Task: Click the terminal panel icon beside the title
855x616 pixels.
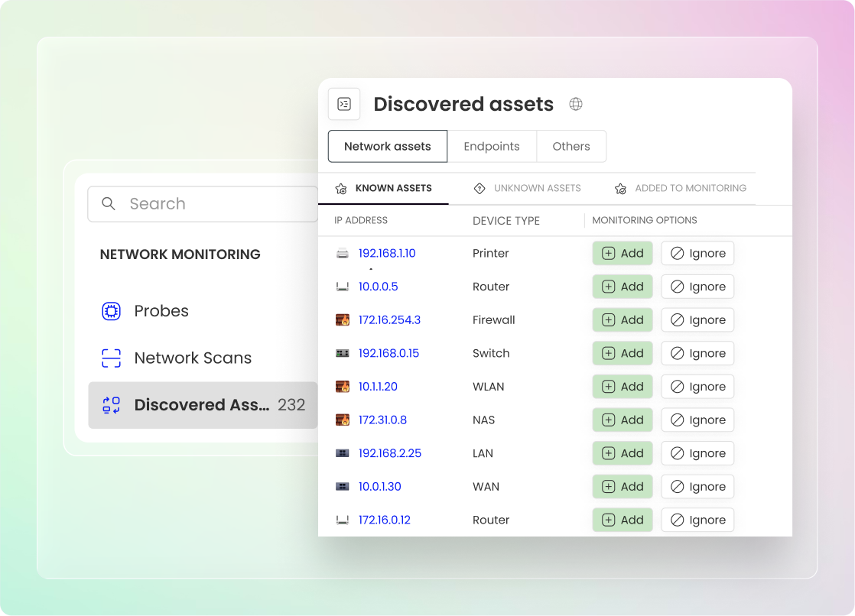Action: click(x=344, y=104)
